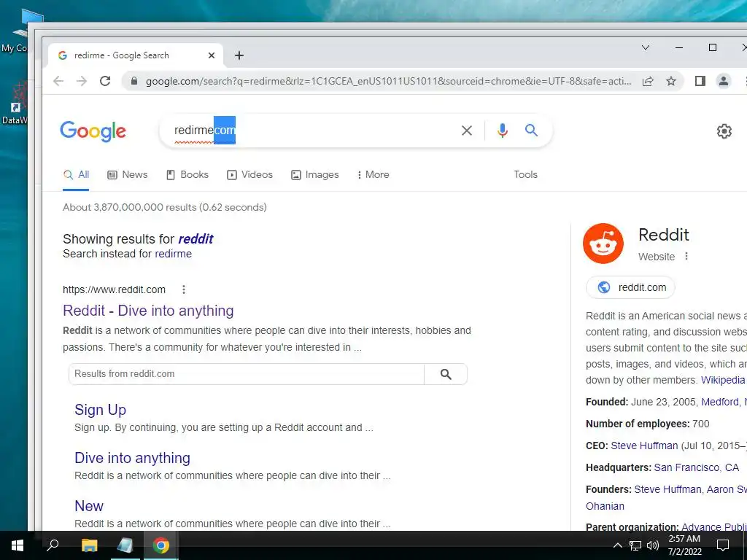Image resolution: width=747 pixels, height=560 pixels.
Task: Click the 'redirme - Google Search' tab
Action: pos(136,55)
